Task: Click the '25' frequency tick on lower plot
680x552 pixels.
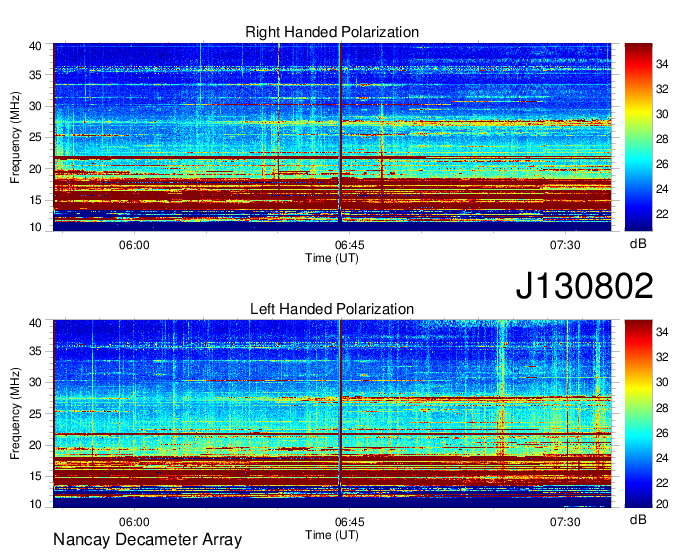Action: tap(35, 414)
